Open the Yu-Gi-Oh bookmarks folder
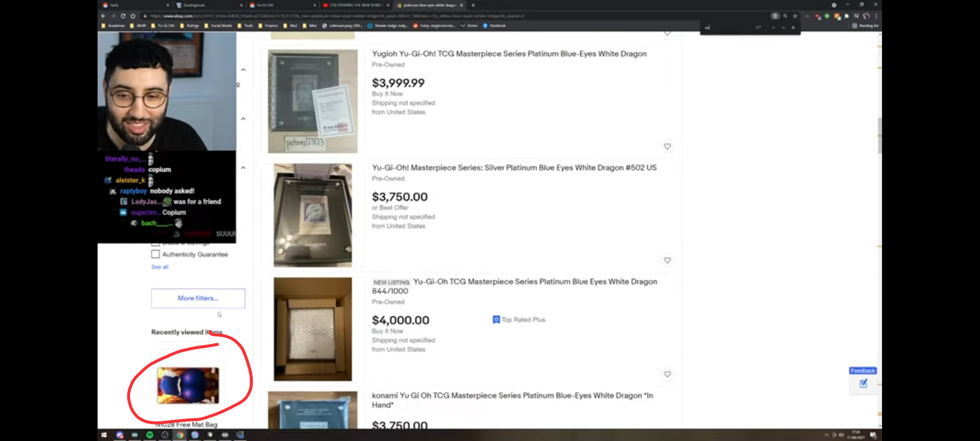 (163, 26)
